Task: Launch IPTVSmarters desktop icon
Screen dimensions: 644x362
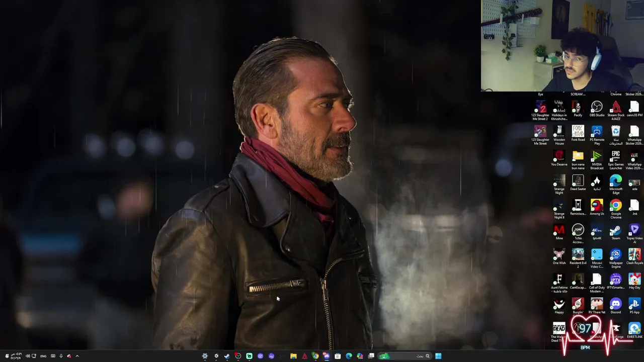Action: click(616, 281)
